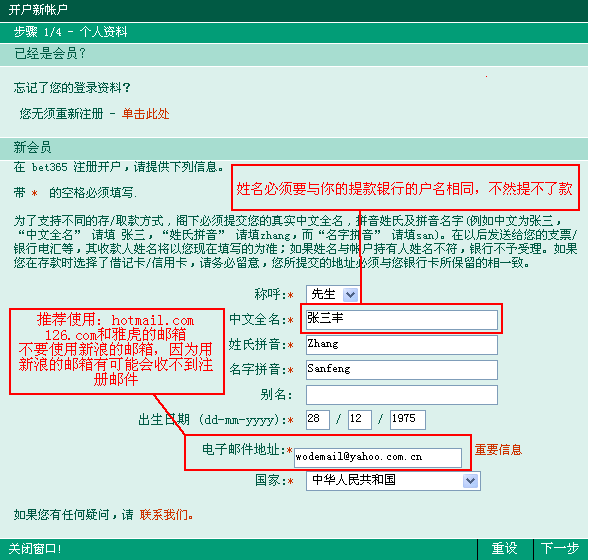
Task: Select the birth year field showing 1975
Action: coord(408,420)
